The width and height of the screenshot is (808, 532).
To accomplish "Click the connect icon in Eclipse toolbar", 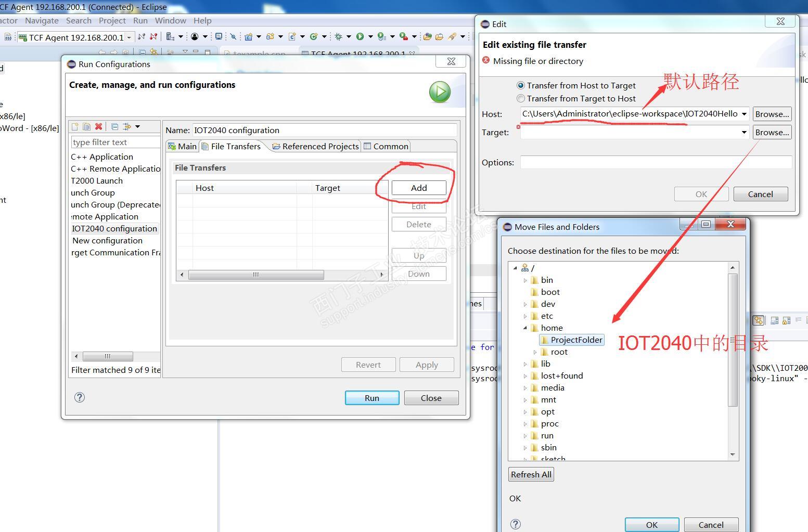I will coord(142,36).
